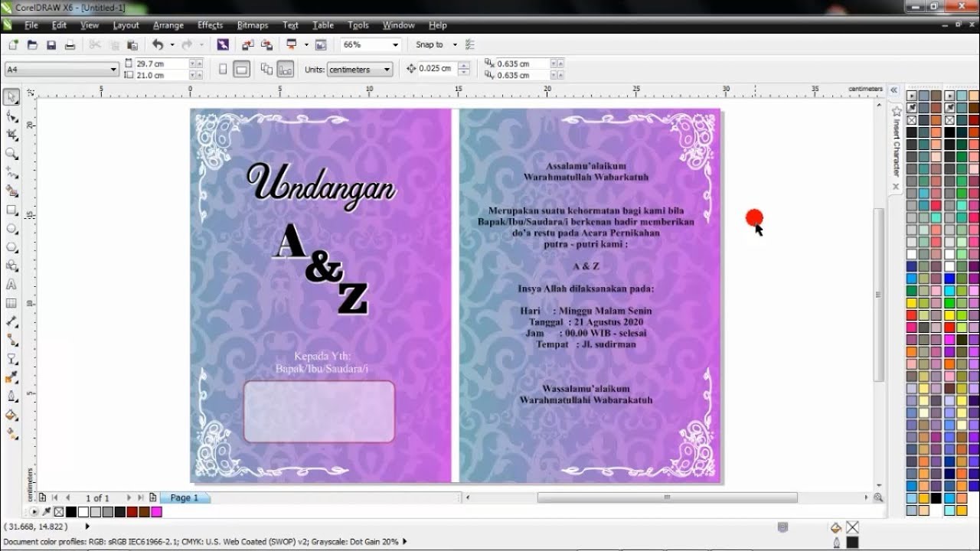Toggle landscape page orientation
The width and height of the screenshot is (980, 551).
(x=241, y=70)
